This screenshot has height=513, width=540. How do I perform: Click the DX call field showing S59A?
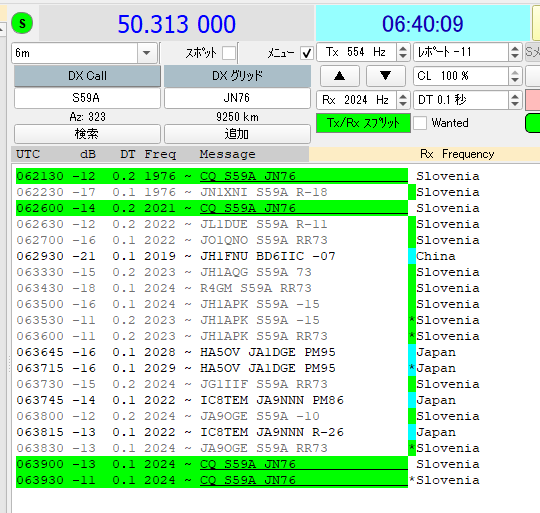click(x=87, y=98)
